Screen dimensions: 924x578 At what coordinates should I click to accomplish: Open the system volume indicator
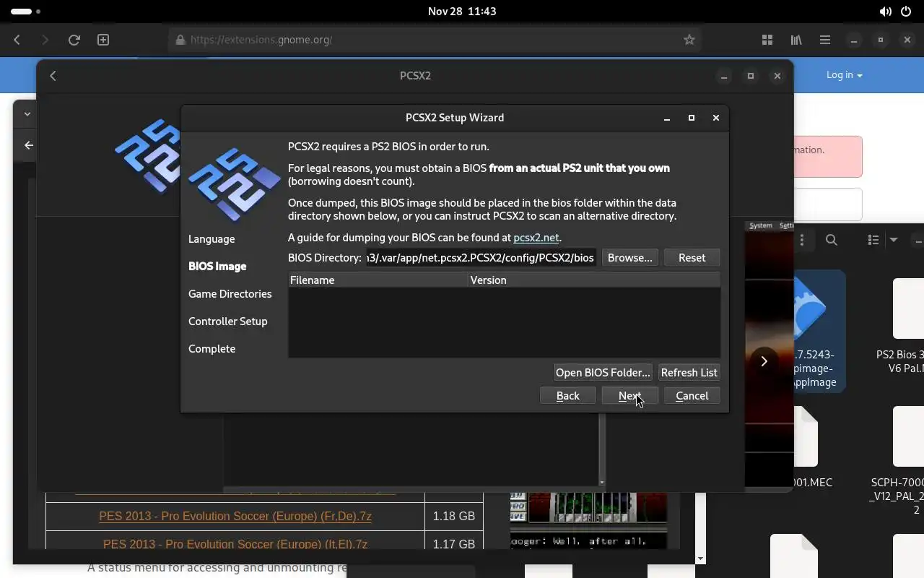885,11
